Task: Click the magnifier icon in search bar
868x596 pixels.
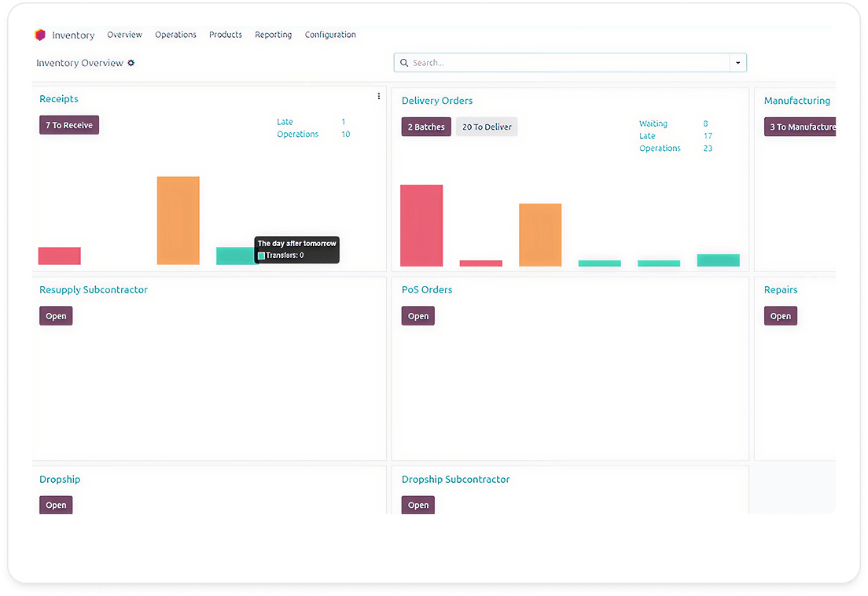Action: 405,63
